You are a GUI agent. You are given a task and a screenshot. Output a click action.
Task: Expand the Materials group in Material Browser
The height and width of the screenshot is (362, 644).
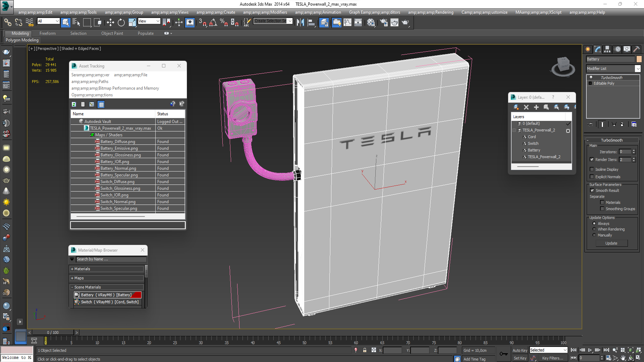coord(72,269)
